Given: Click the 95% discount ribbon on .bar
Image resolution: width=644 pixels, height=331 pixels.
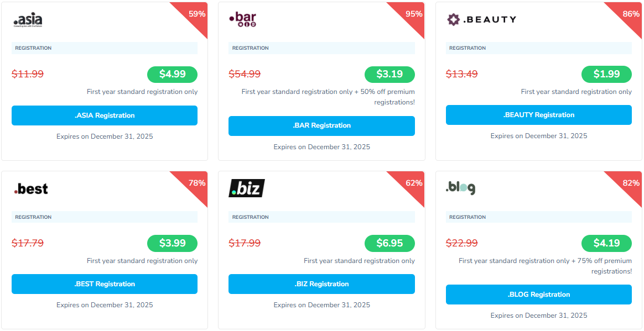Looking at the screenshot, I should coord(412,15).
